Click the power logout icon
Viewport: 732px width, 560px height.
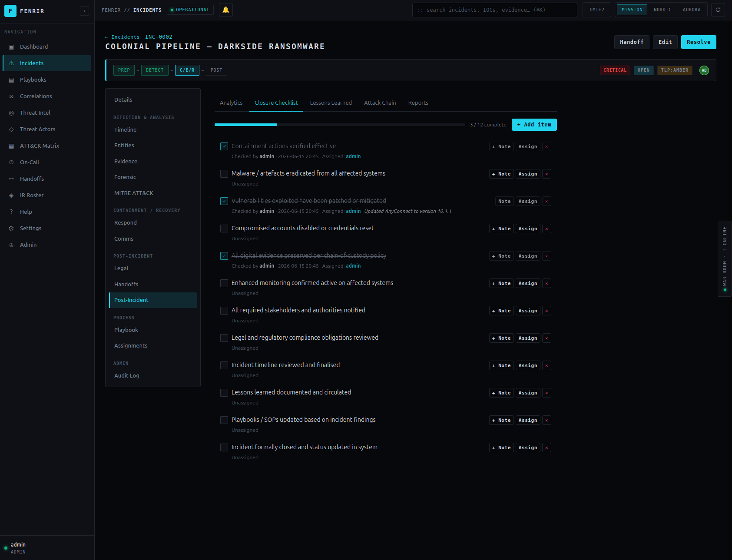point(718,10)
